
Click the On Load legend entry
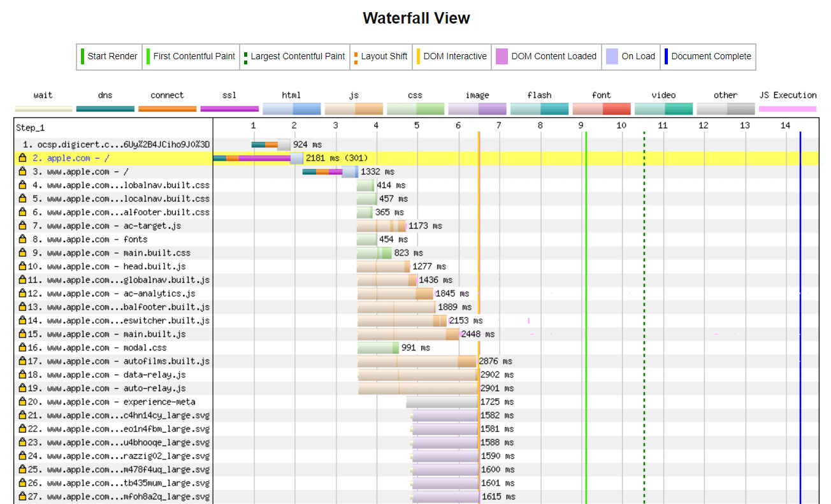[x=631, y=56]
